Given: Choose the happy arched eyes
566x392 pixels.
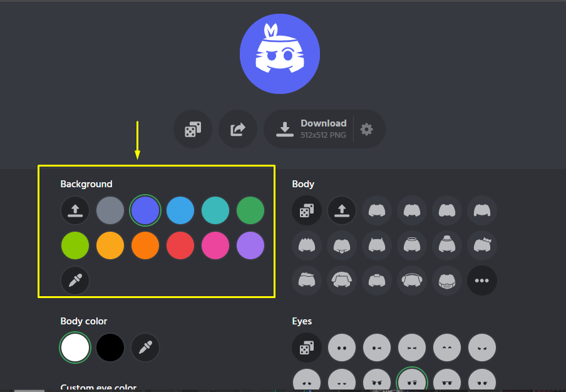Looking at the screenshot, I should [447, 348].
